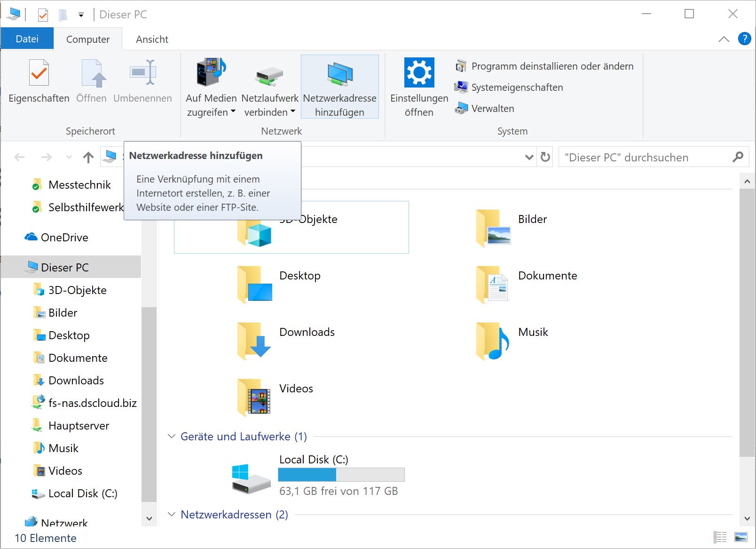Go back with the back arrow

(19, 157)
